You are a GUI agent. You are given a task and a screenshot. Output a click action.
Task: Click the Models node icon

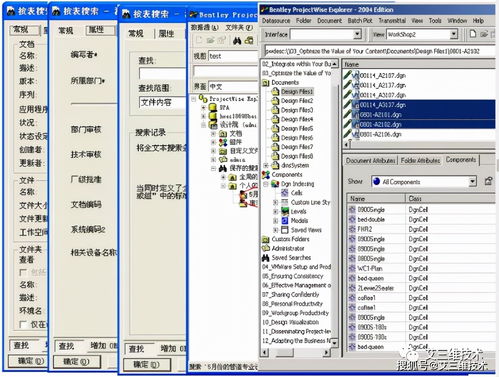click(x=285, y=220)
